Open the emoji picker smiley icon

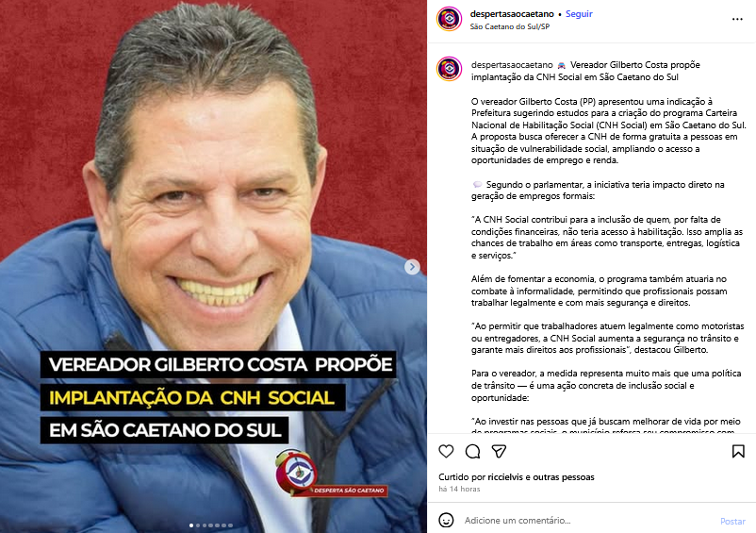[x=446, y=521]
